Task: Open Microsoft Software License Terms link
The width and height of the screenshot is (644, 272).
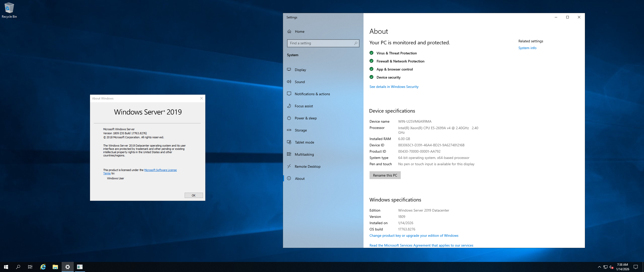Action: click(160, 170)
